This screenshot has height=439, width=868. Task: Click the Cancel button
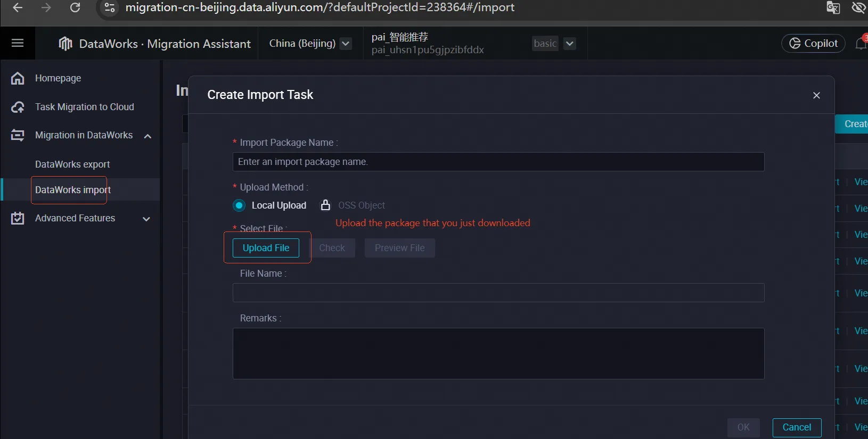(x=797, y=427)
